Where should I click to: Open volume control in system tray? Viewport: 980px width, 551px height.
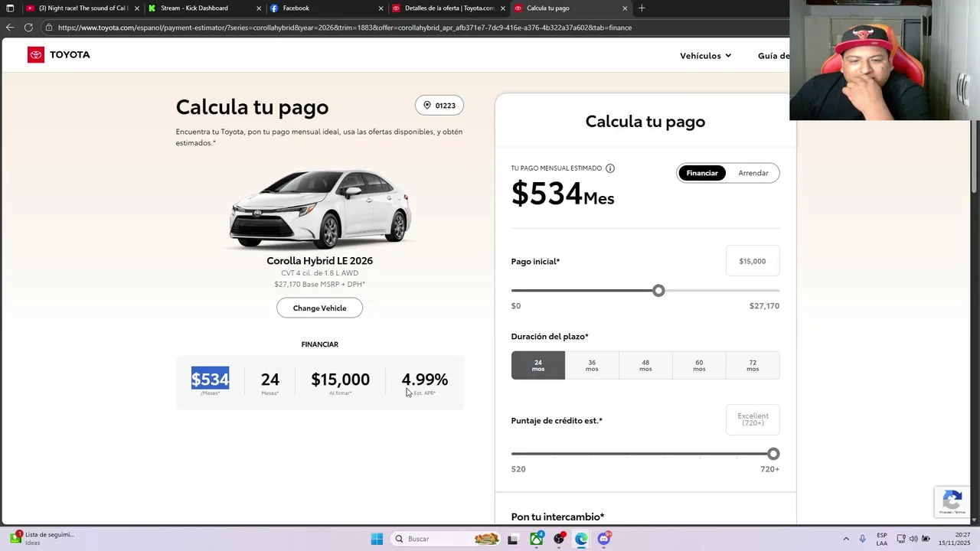click(x=913, y=539)
